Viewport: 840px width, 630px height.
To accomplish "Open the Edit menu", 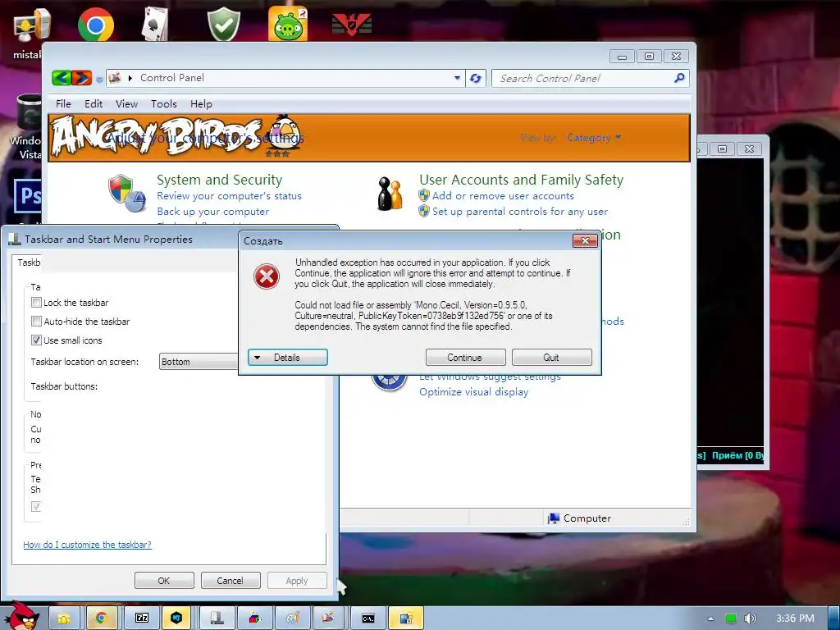I will tap(94, 104).
